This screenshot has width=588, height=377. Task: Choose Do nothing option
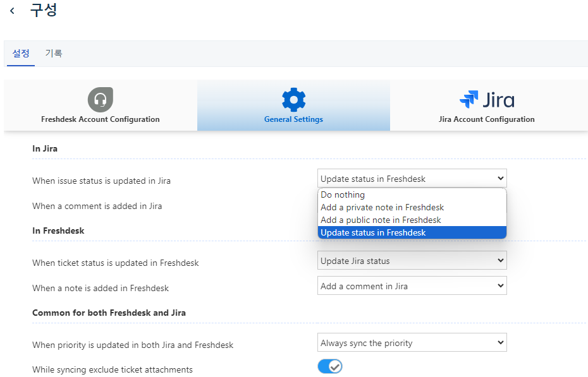click(412, 194)
